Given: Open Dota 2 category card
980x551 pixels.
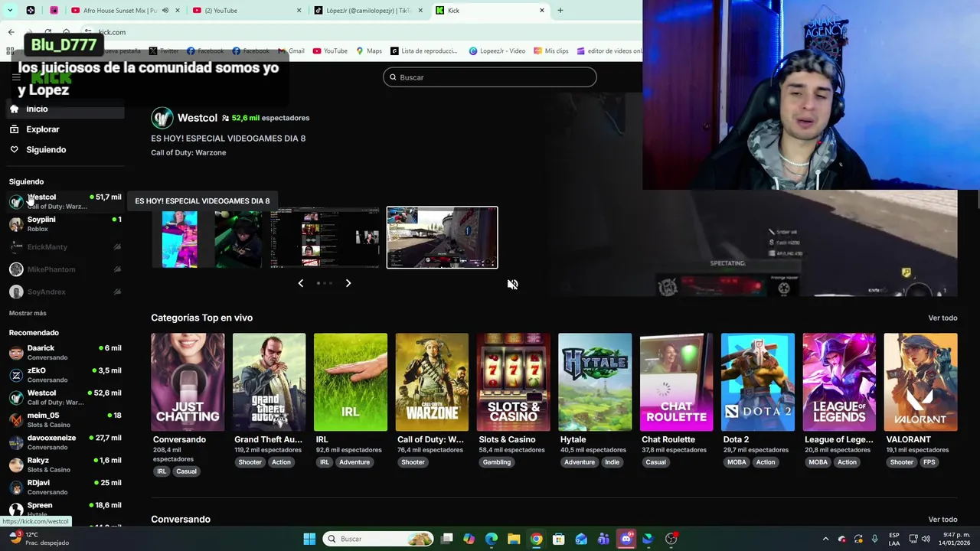Looking at the screenshot, I should coord(758,382).
